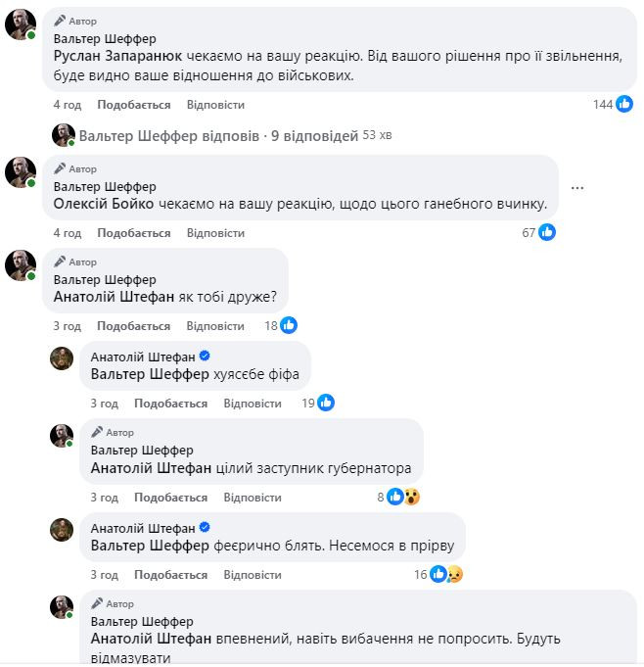Viewport: 644px width, 667px height.
Task: Click the Руслан Запаранюк mention link
Action: [x=110, y=57]
